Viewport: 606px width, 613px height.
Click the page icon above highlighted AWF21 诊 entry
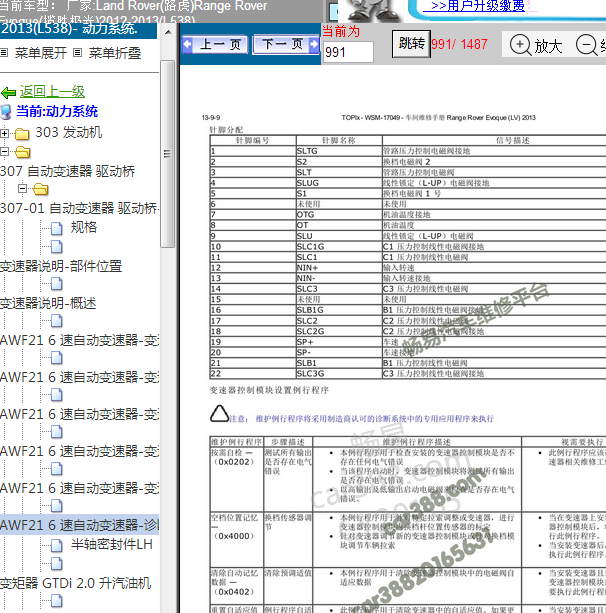click(57, 506)
